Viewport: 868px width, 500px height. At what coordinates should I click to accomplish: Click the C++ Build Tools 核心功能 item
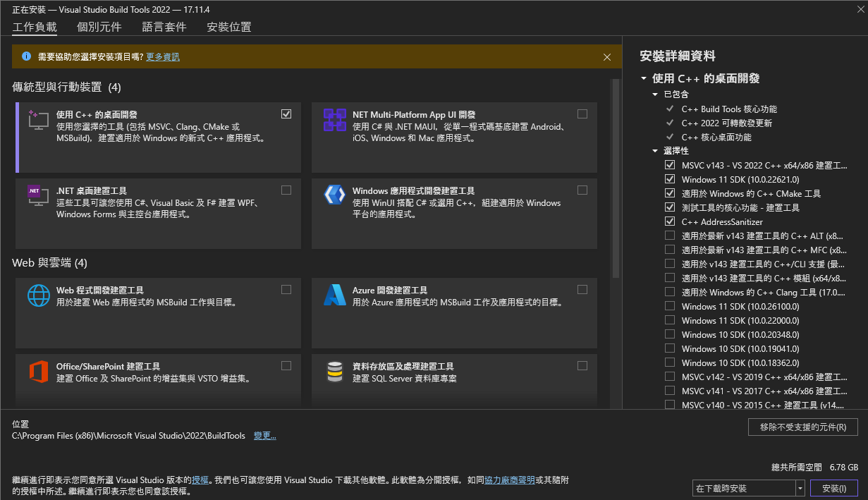click(729, 109)
